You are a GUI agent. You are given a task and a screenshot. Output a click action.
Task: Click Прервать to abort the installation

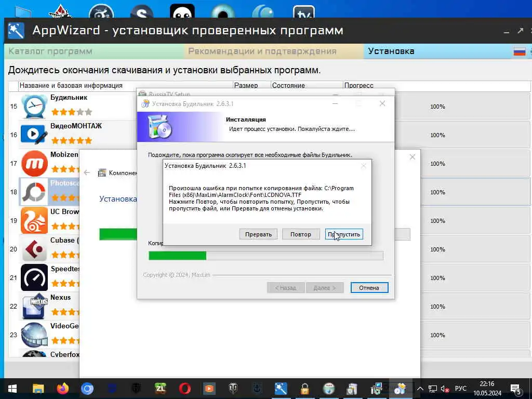258,234
